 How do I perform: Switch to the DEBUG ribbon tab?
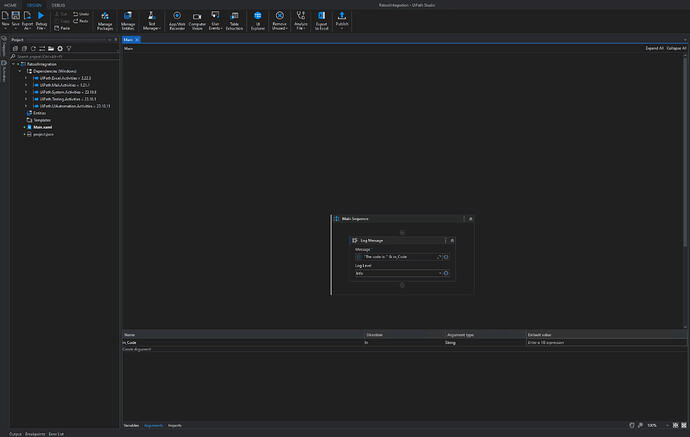pos(57,4)
